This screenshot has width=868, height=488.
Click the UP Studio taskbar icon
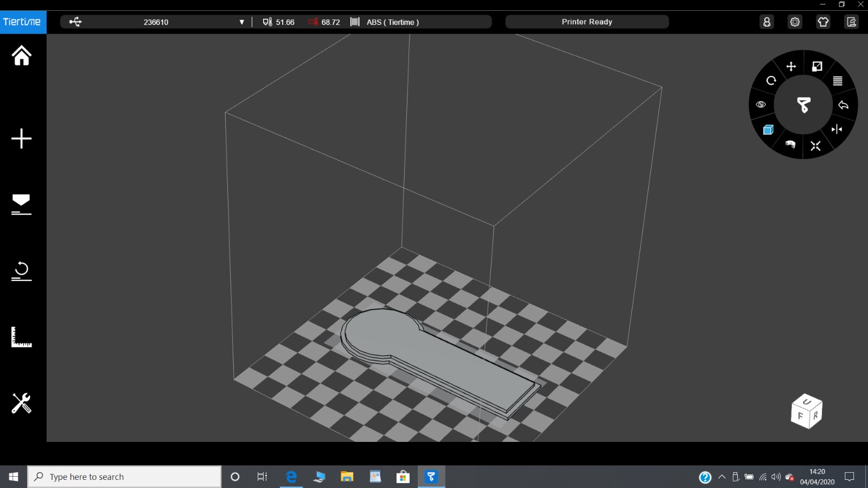click(x=431, y=477)
